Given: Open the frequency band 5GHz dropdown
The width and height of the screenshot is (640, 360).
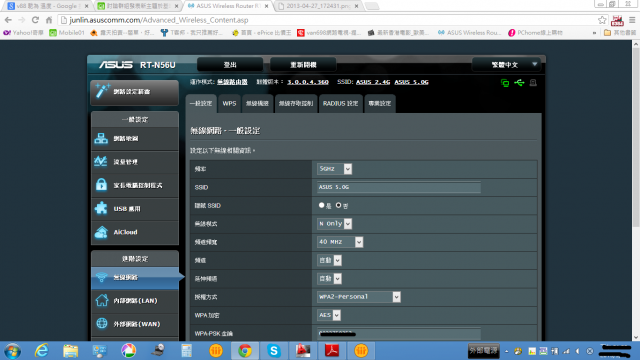Looking at the screenshot, I should (x=334, y=169).
